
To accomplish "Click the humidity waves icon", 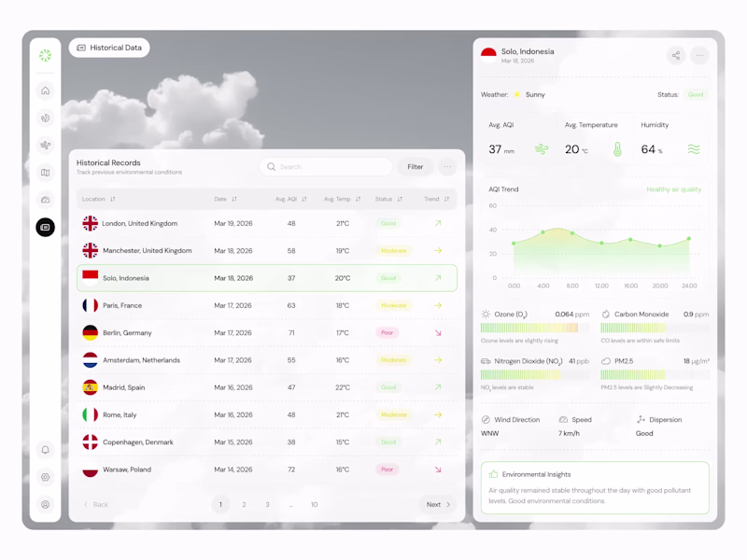I will (694, 149).
